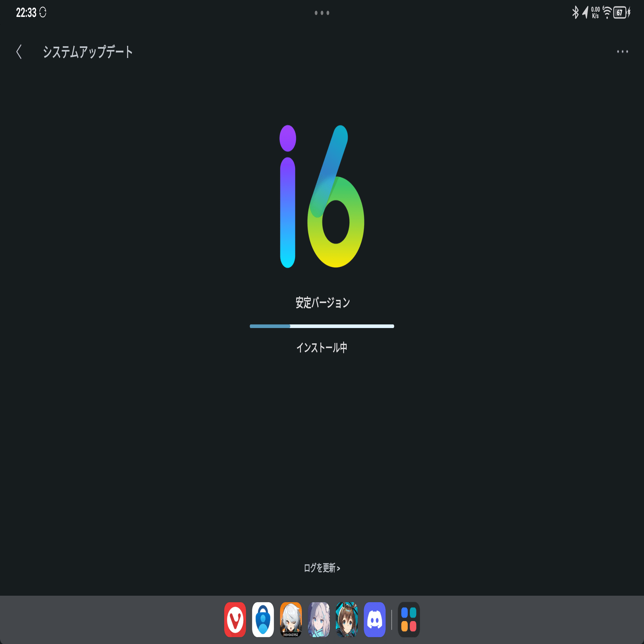644x644 pixels.
Task: Open the three-dot overflow menu
Action: pos(622,52)
